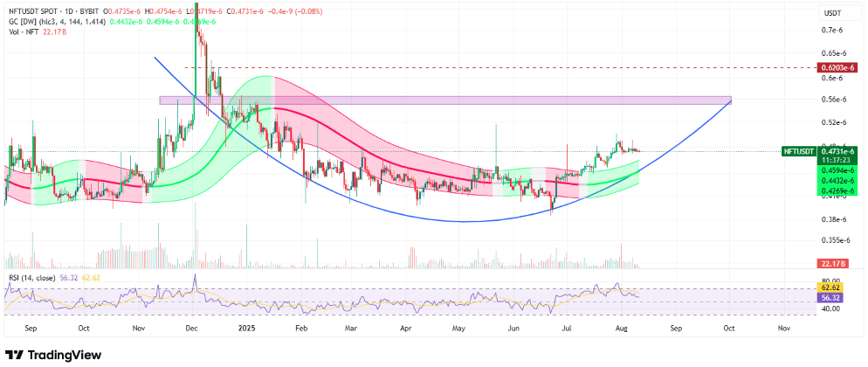Click the 80.00 RSI scale tick

tap(830, 280)
